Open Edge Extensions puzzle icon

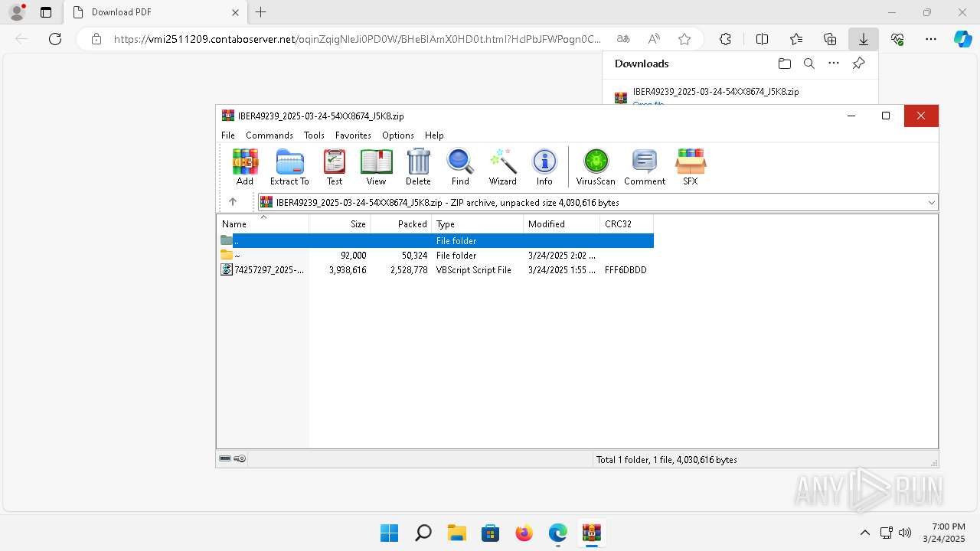click(725, 39)
